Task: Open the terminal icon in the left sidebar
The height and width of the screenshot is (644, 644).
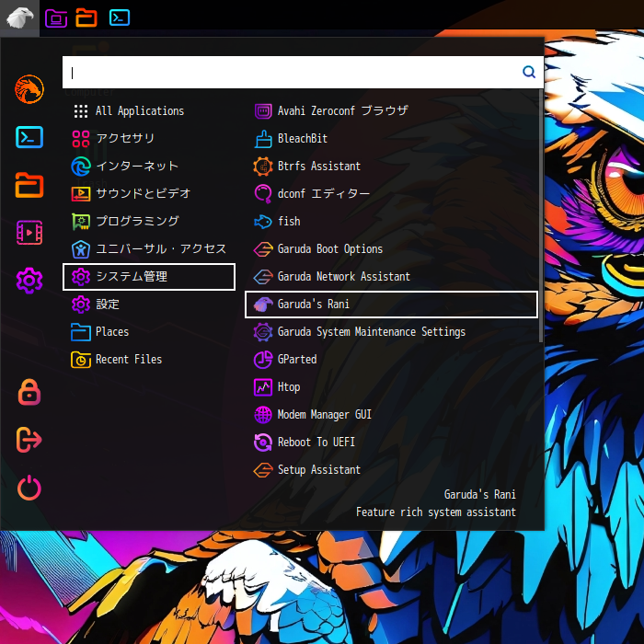Action: tap(29, 137)
